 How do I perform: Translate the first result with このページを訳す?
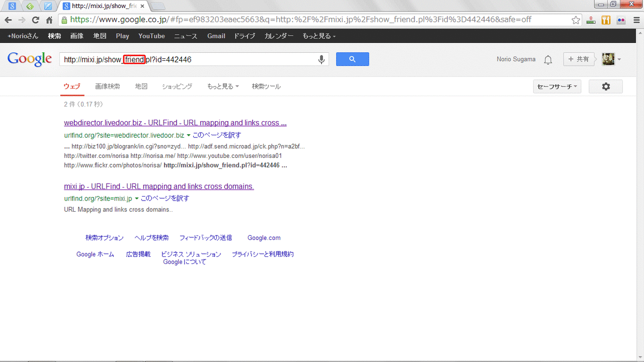217,135
